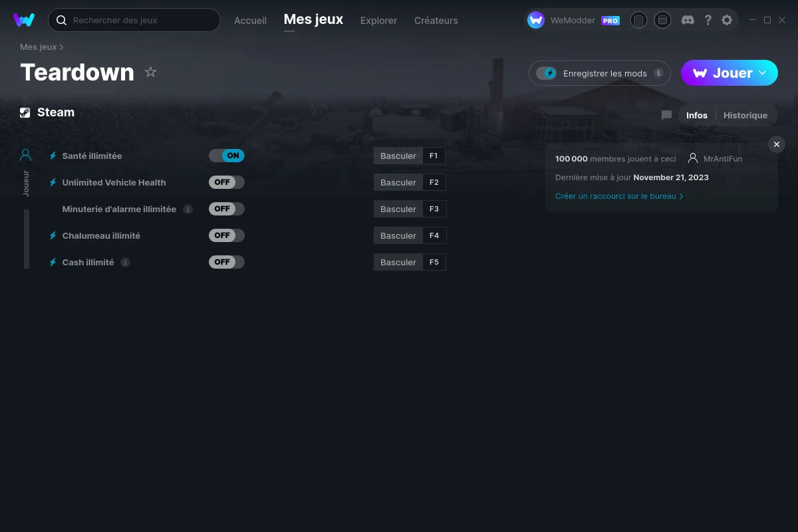This screenshot has width=798, height=532.
Task: Click lightning icon beside Unlimited Vehicle Health
Action: pyautogui.click(x=53, y=182)
